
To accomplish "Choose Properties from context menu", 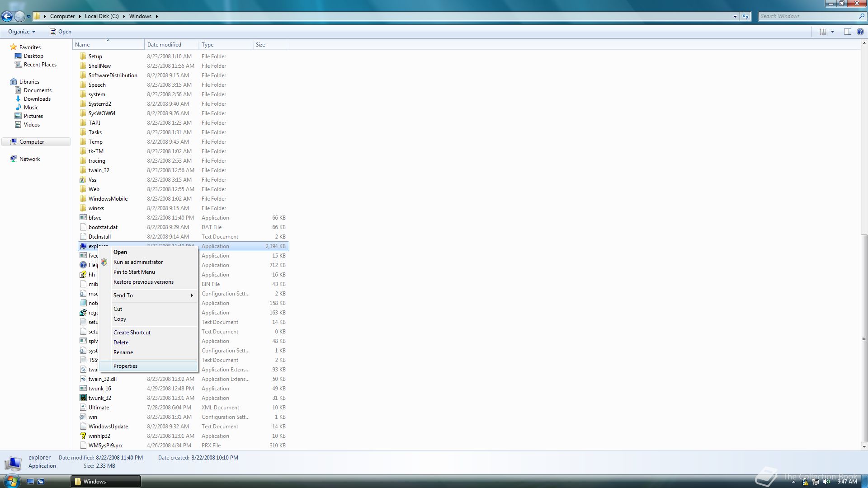I will point(148,366).
